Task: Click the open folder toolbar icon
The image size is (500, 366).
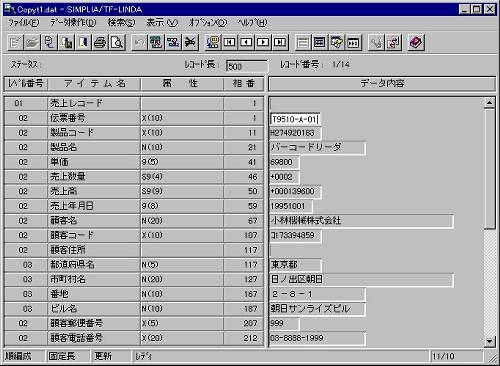Action: pos(32,42)
